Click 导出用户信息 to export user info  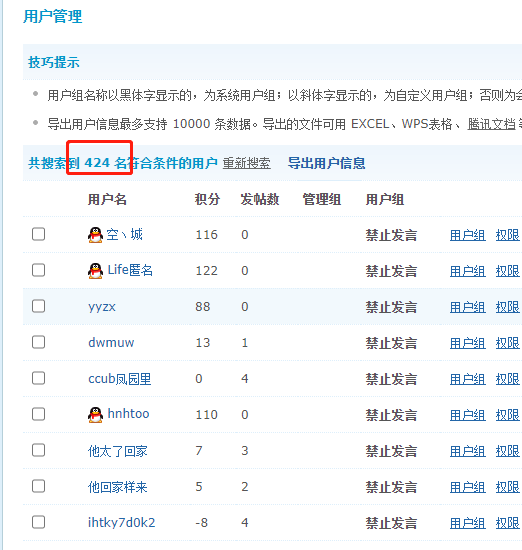326,163
